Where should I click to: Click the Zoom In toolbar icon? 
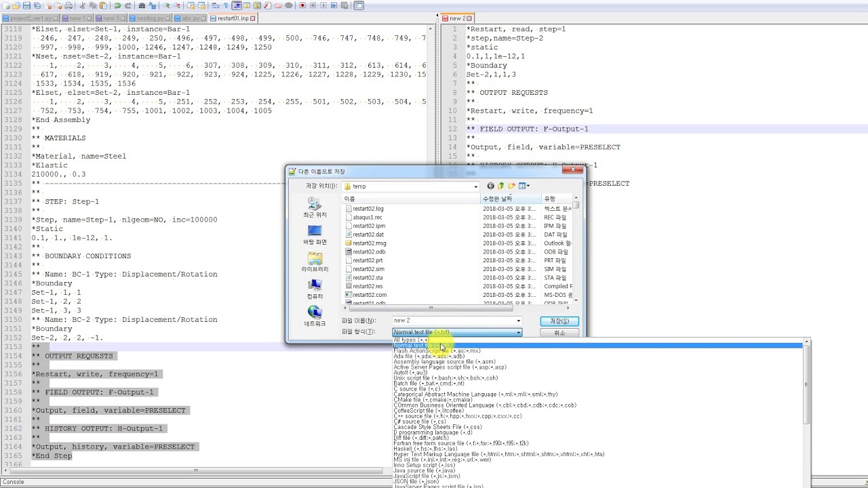click(x=166, y=5)
